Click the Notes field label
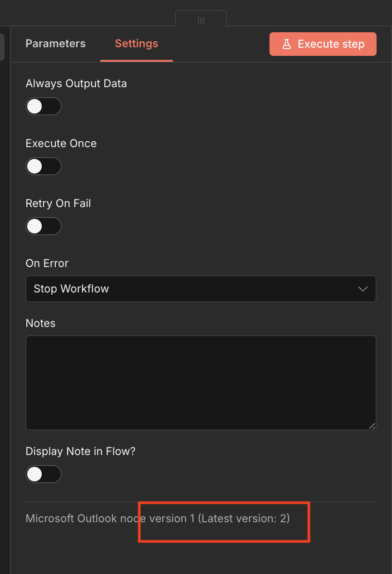Viewport: 392px width, 574px height. coord(40,323)
